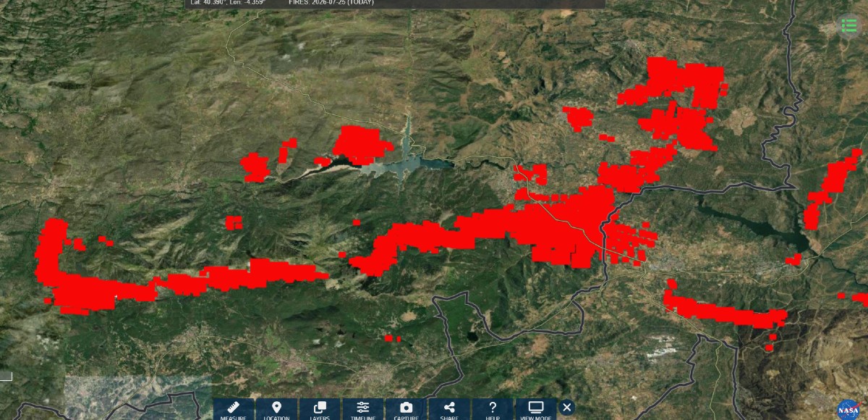Show the Timeline controls
The height and width of the screenshot is (420, 868).
[363, 410]
